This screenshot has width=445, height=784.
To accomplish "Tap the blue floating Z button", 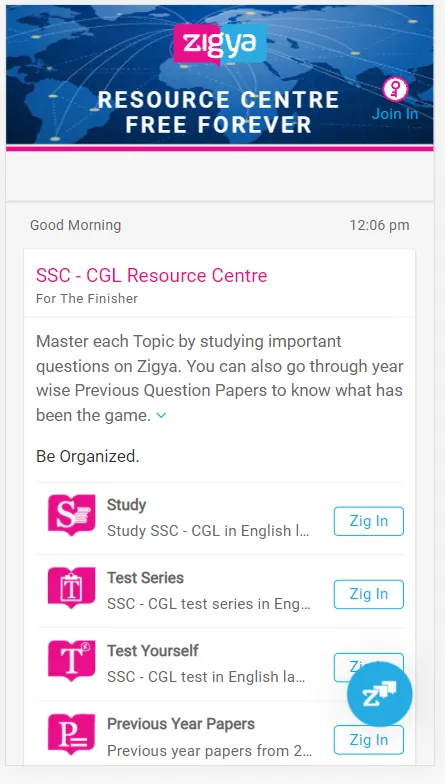I will pos(380,694).
